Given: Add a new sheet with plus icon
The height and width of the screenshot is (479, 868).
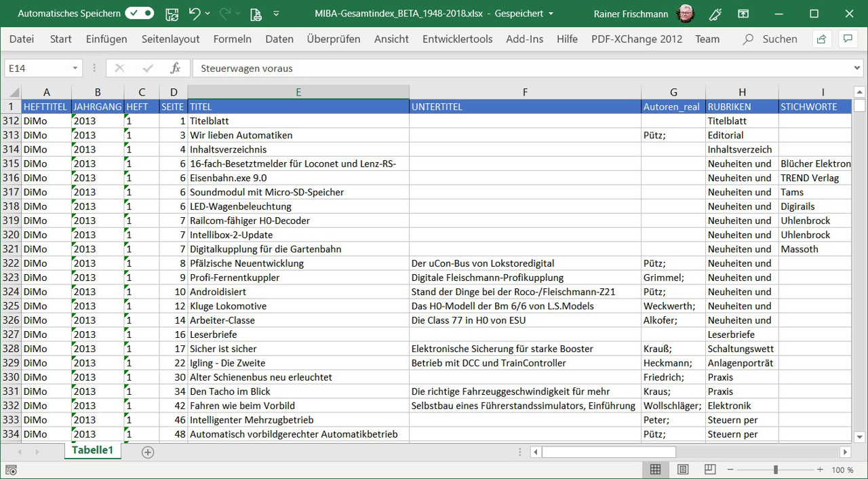Looking at the screenshot, I should click(x=148, y=452).
